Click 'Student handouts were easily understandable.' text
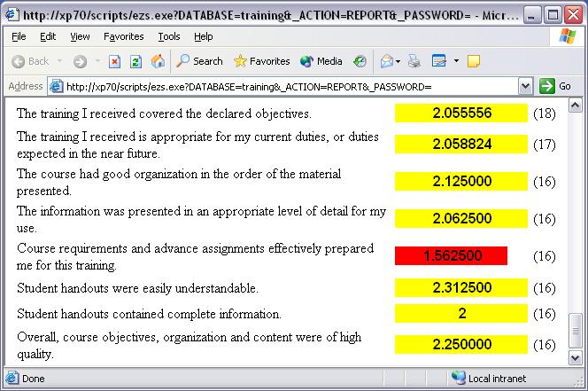Screen dimensions: 588x391 point(137,288)
